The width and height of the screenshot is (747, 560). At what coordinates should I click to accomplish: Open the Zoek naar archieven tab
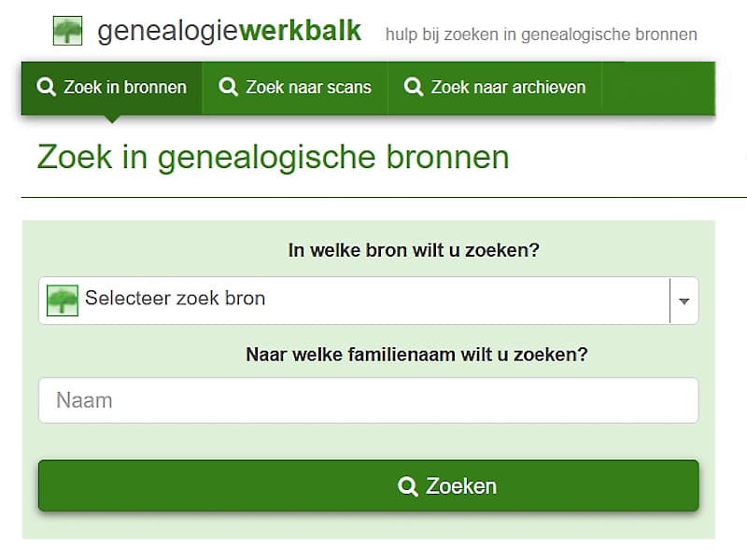tap(495, 87)
